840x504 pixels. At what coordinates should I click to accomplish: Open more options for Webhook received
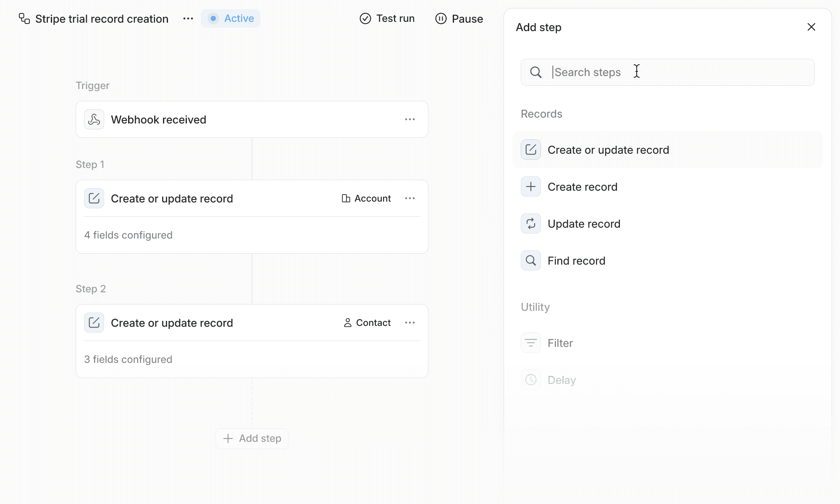[410, 120]
